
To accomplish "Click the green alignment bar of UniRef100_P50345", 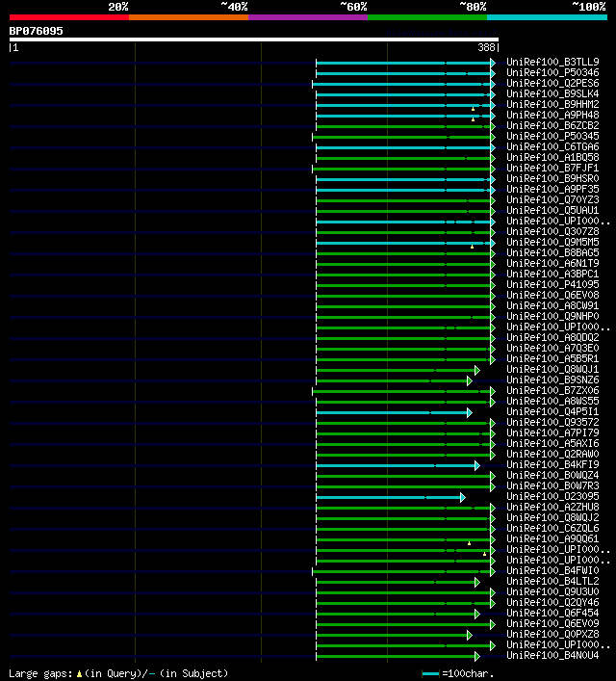I will coord(401,137).
